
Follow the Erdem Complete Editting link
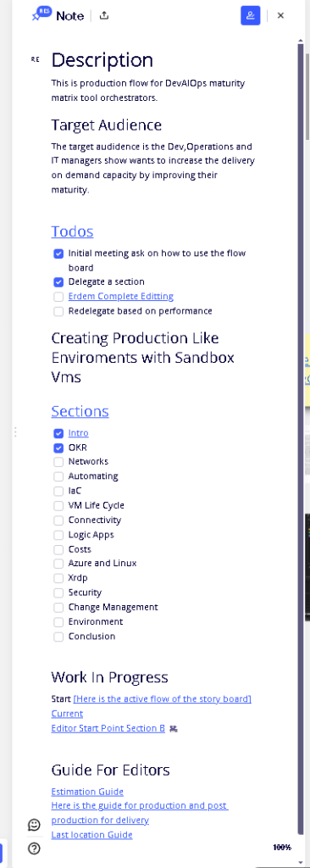point(120,296)
